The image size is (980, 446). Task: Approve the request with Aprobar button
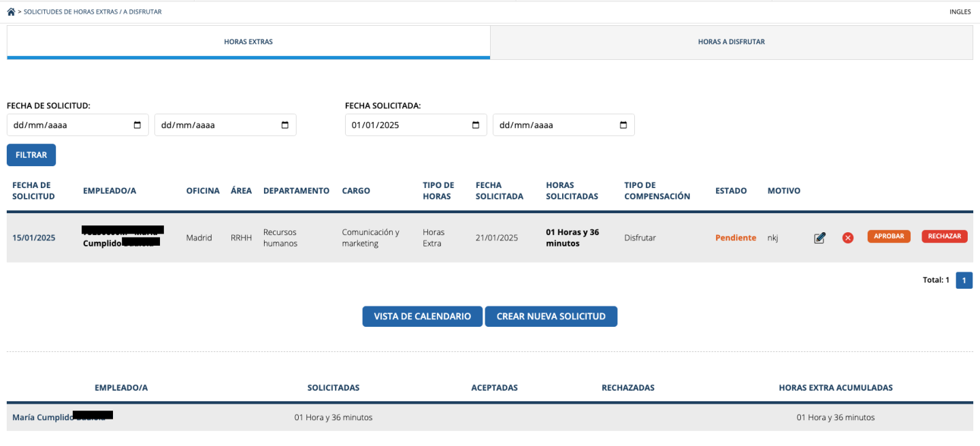coord(888,236)
